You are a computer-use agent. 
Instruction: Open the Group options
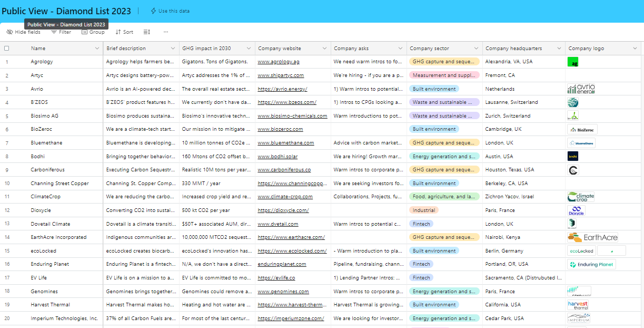(x=93, y=32)
